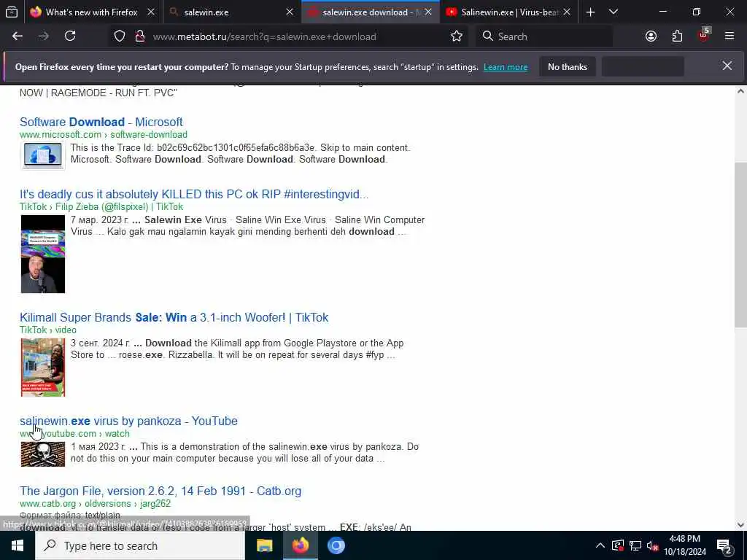
Task: Switch to the salewin.exe tab
Action: click(231, 12)
